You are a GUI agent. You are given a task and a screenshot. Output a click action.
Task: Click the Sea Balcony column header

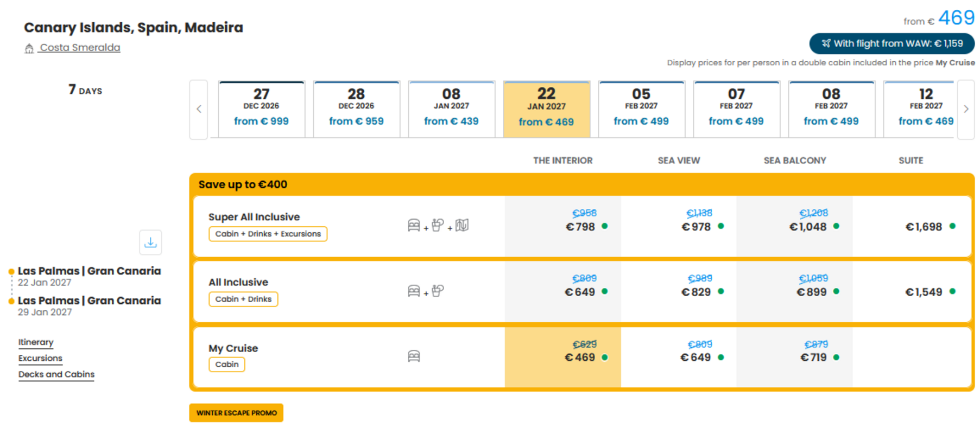[795, 161]
